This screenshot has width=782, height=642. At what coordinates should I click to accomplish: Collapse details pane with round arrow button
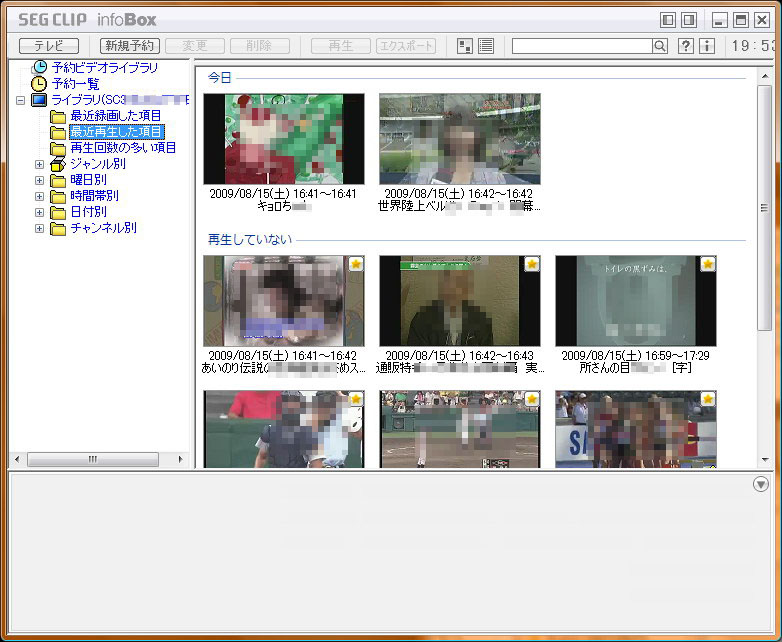[761, 484]
